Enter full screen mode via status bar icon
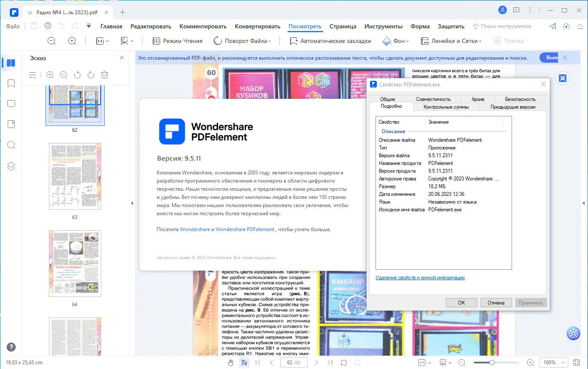Screen dimensions: 588x369 point(577,363)
